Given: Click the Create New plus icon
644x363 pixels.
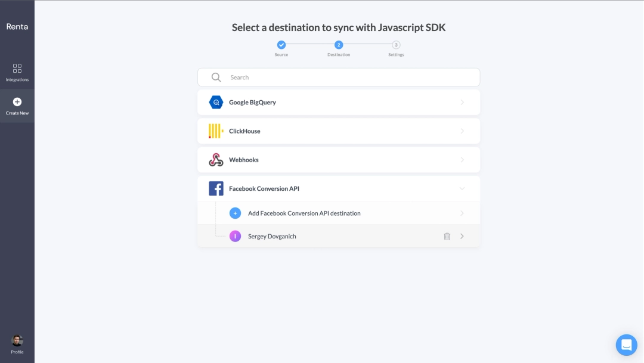Looking at the screenshot, I should (x=16, y=103).
